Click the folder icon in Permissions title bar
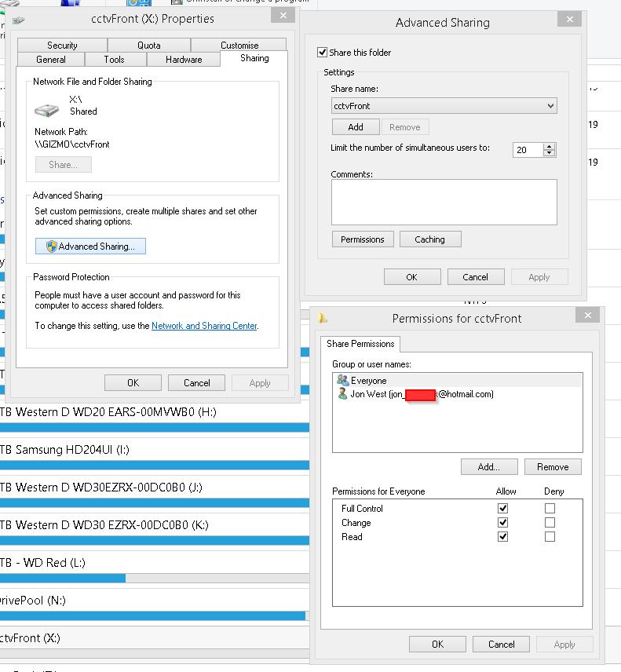This screenshot has width=621, height=672. [x=323, y=318]
